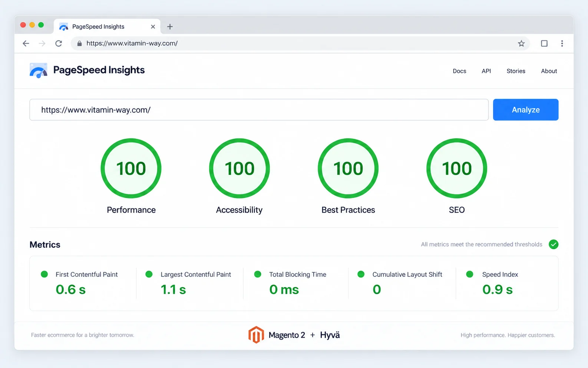Click the PageSpeed Insights speedometer logo
The height and width of the screenshot is (368, 588).
(39, 70)
